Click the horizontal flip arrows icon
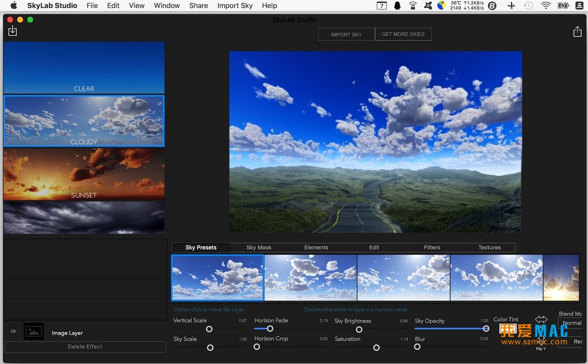 [541, 319]
